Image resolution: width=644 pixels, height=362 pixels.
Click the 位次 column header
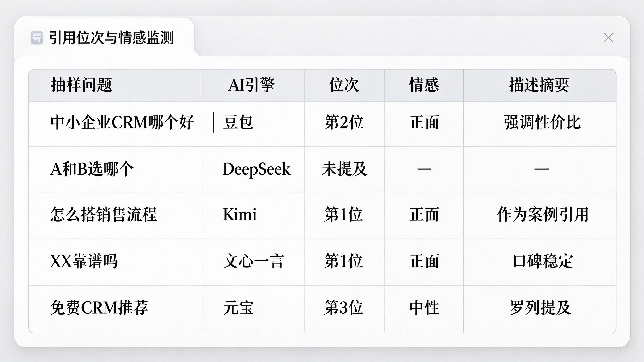click(x=344, y=85)
